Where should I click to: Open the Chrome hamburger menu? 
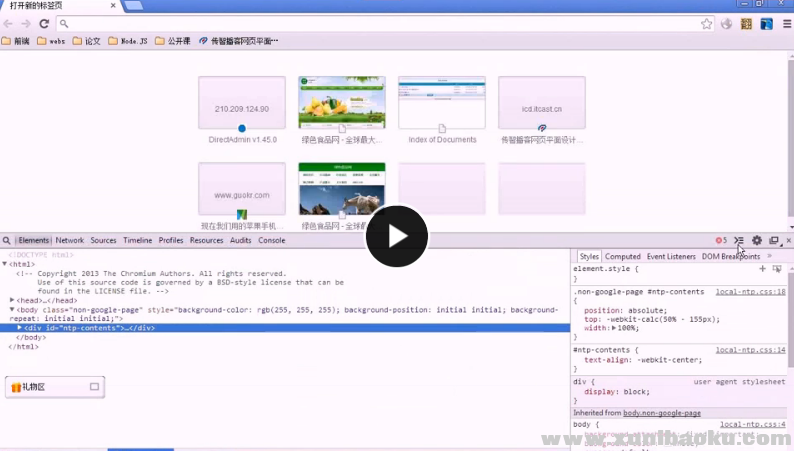[x=787, y=24]
